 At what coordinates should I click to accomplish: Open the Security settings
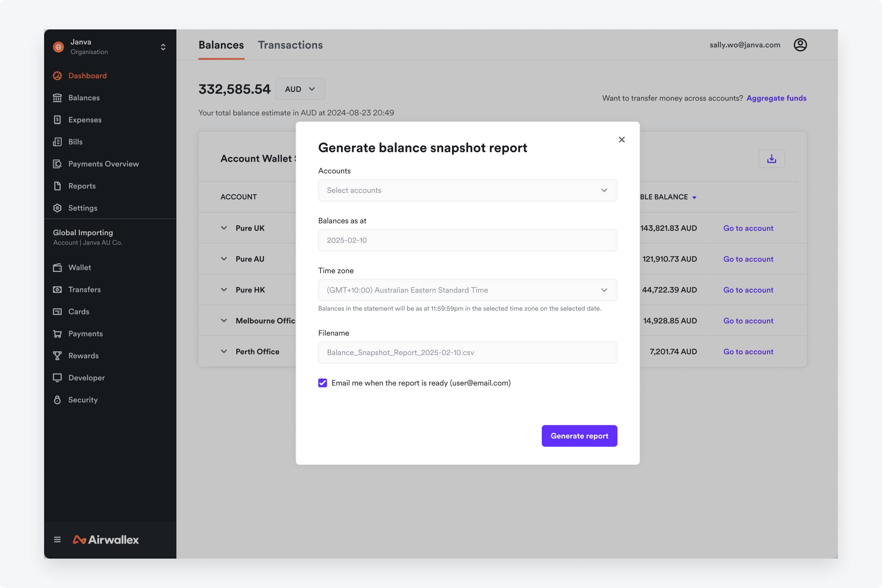(83, 399)
